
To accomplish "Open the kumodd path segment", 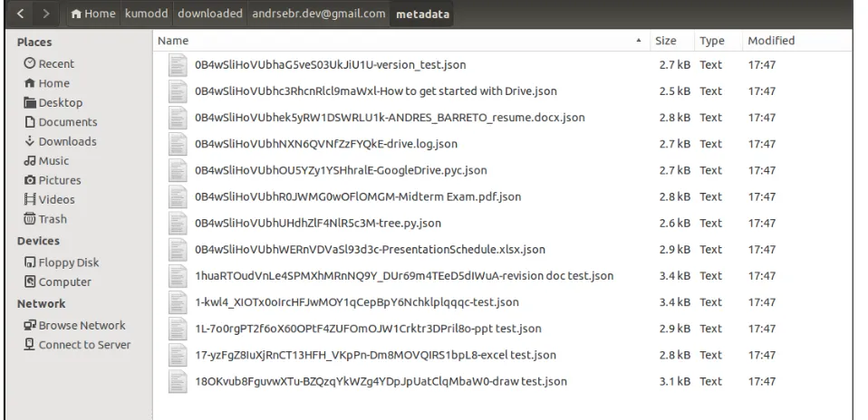I will coord(146,14).
